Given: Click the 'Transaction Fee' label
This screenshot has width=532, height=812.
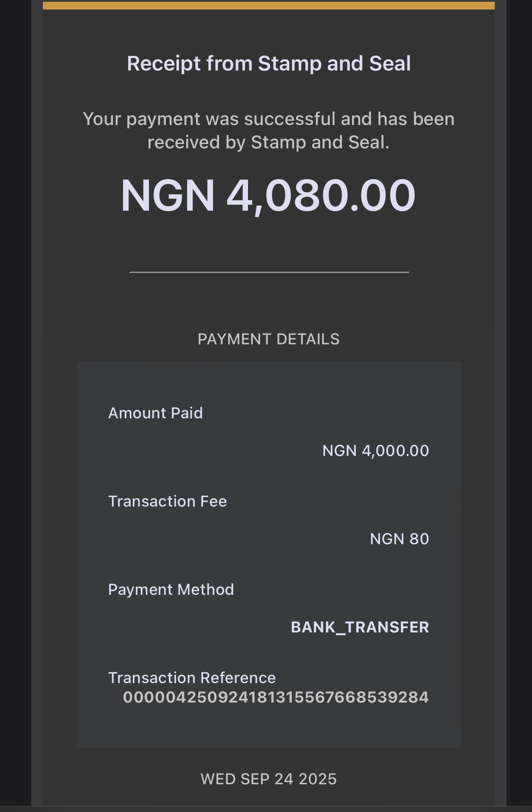Looking at the screenshot, I should click(x=168, y=501).
